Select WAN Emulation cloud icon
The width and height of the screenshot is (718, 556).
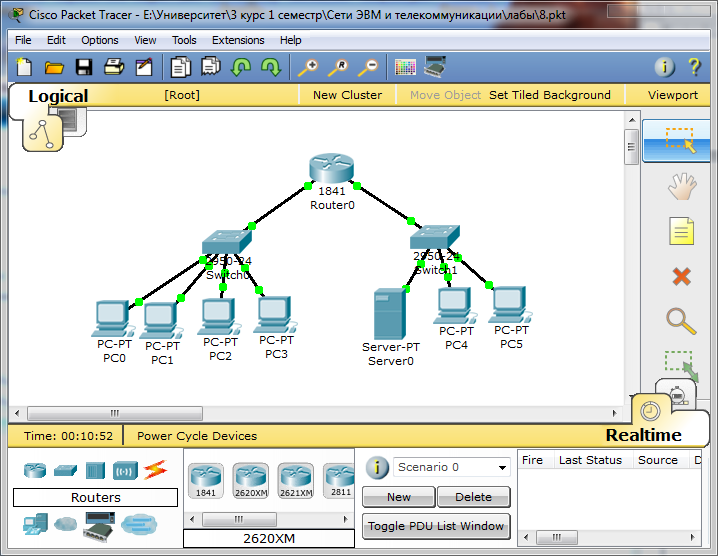[x=65, y=524]
